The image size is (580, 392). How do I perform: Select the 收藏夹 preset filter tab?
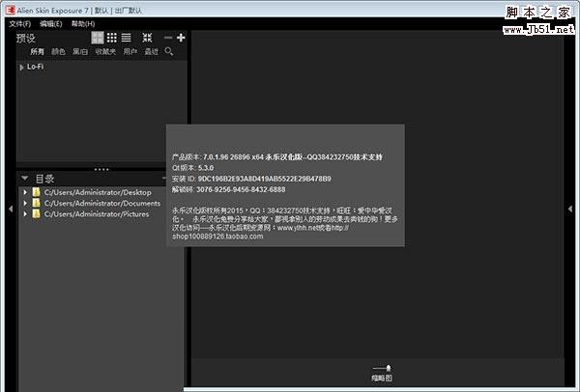pyautogui.click(x=105, y=52)
